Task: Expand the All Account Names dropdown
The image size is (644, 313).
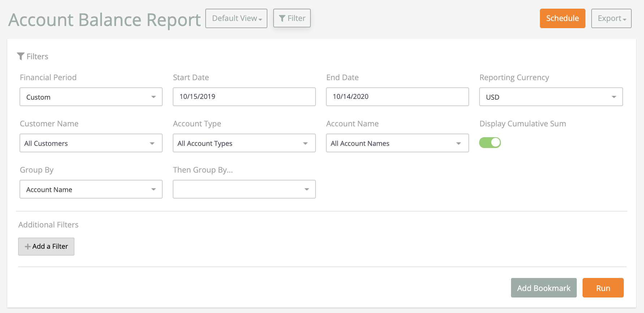Action: coord(398,143)
